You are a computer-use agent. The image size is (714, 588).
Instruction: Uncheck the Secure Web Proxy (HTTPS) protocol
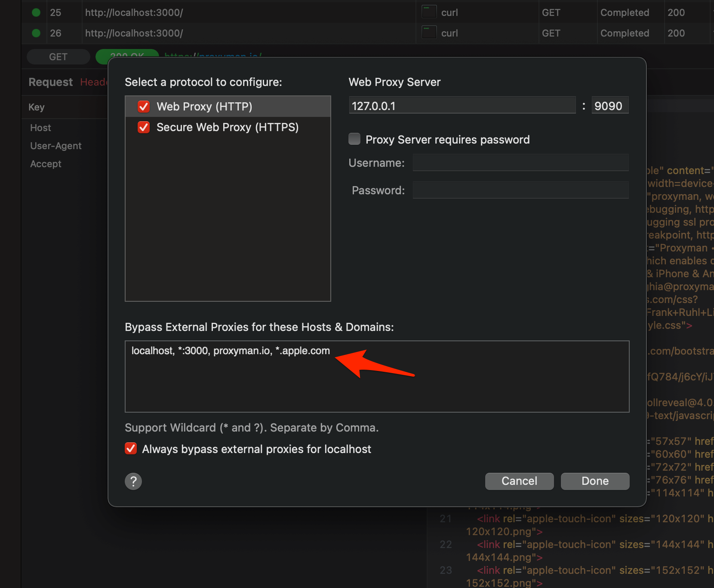144,127
